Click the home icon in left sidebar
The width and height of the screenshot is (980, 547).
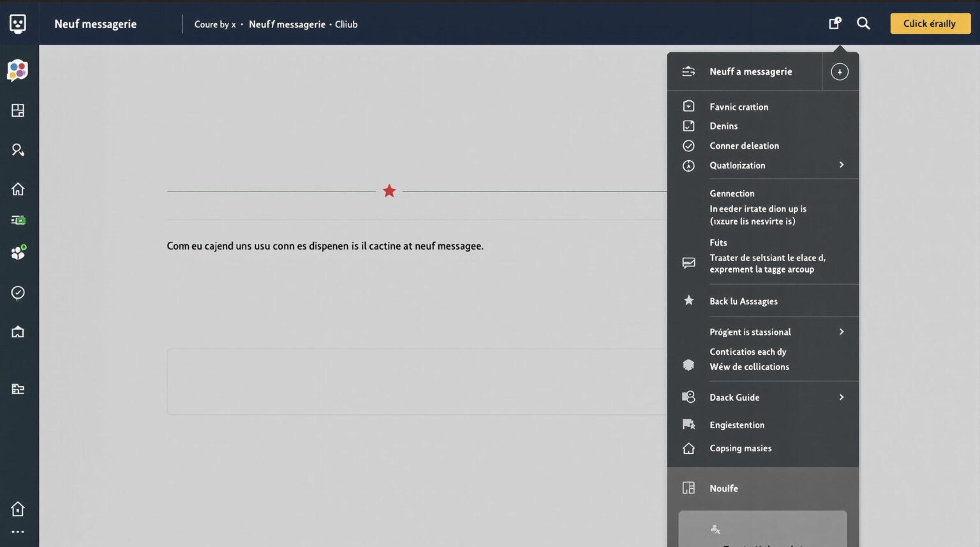[18, 190]
